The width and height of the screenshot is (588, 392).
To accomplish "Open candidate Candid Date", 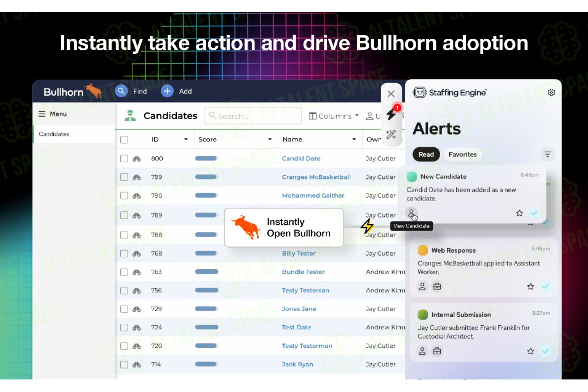I will tap(301, 158).
